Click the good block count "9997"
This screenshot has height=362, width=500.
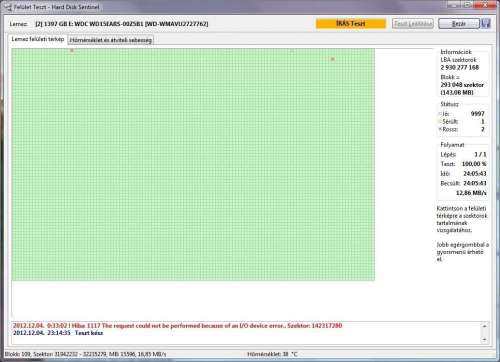478,114
